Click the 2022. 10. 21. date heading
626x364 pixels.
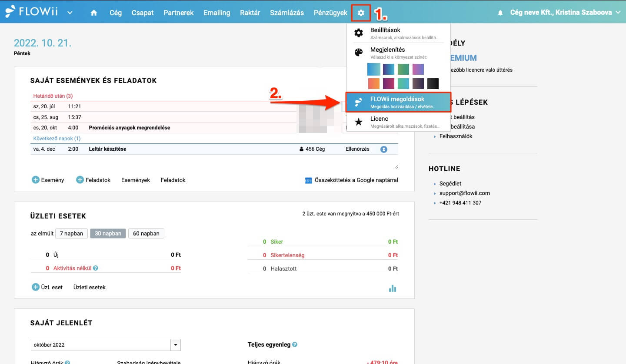point(43,43)
